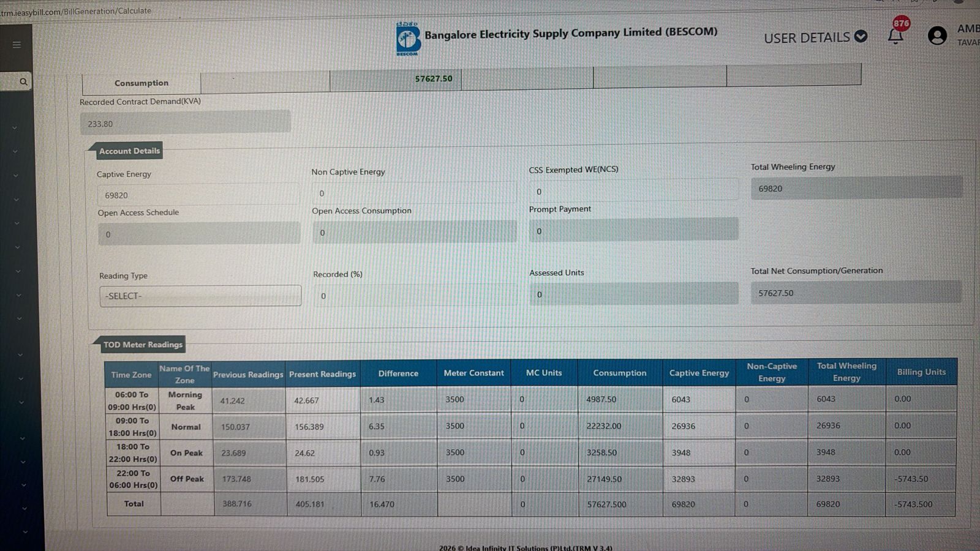Click the total billing units -5743.500

point(921,504)
